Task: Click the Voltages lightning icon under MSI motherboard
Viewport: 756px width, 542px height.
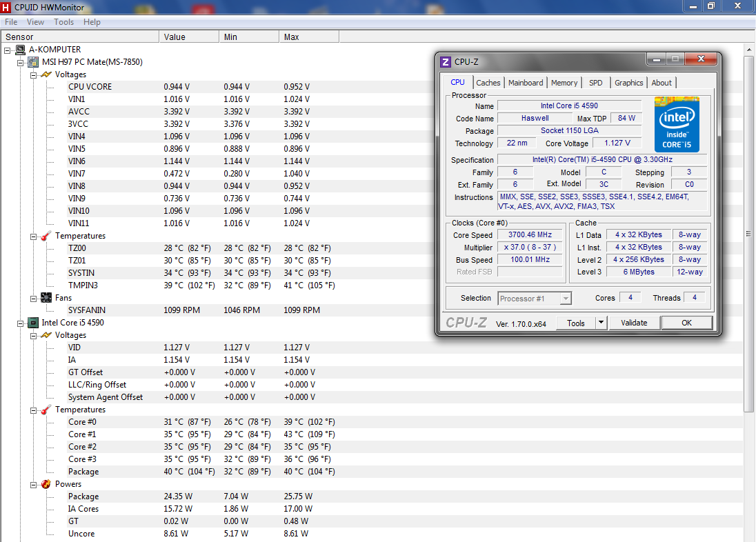Action: pyautogui.click(x=46, y=74)
